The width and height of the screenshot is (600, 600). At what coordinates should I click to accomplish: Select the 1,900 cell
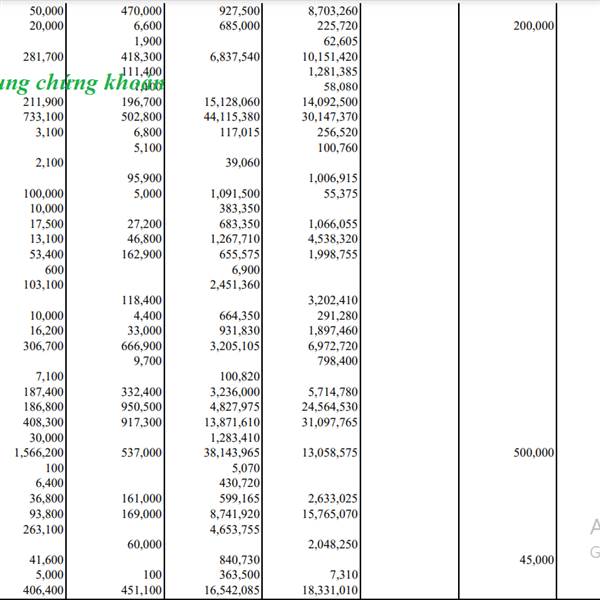point(147,41)
